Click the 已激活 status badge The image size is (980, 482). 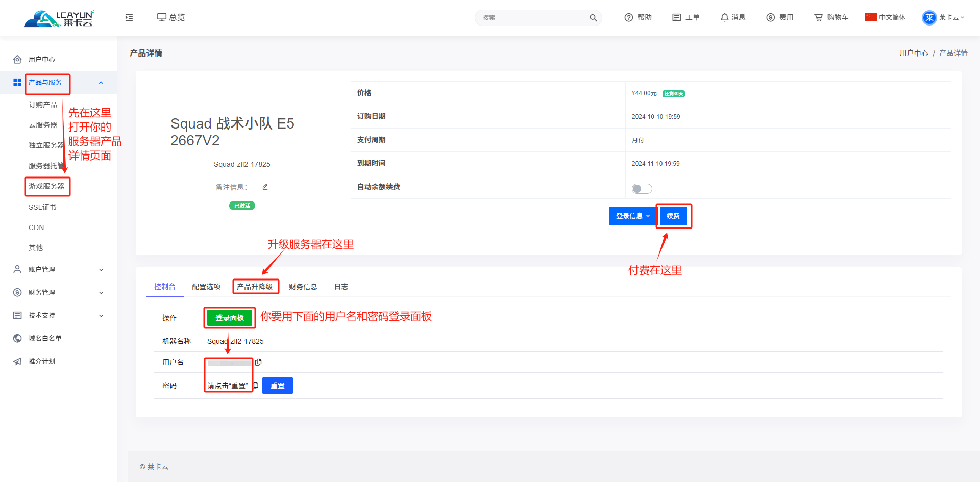coord(242,206)
